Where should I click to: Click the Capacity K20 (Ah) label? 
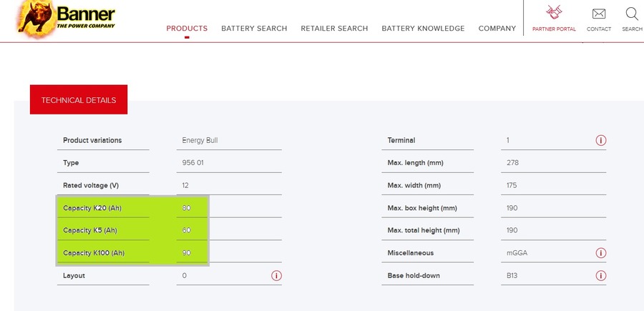92,208
